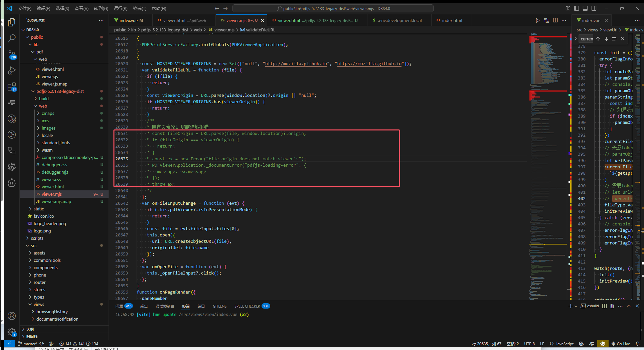
Task: Open the notifications bell in status bar
Action: (638, 344)
